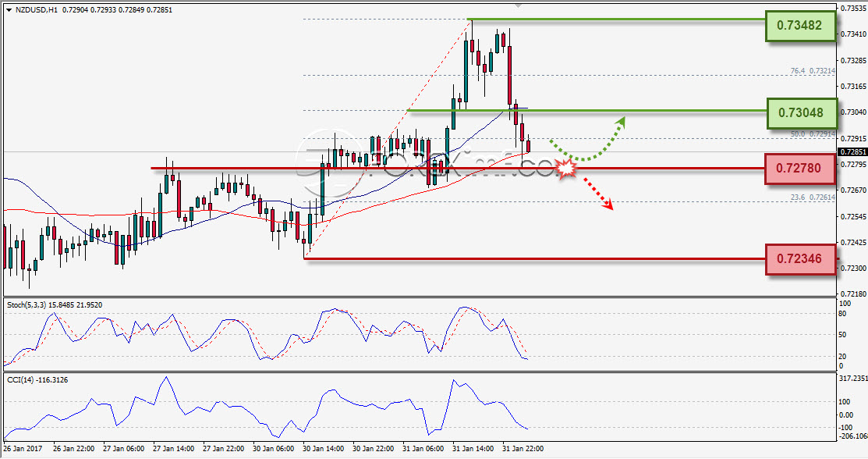The width and height of the screenshot is (868, 459).
Task: Click the NZDUSD,H1 chart title text
Action: click(x=36, y=10)
